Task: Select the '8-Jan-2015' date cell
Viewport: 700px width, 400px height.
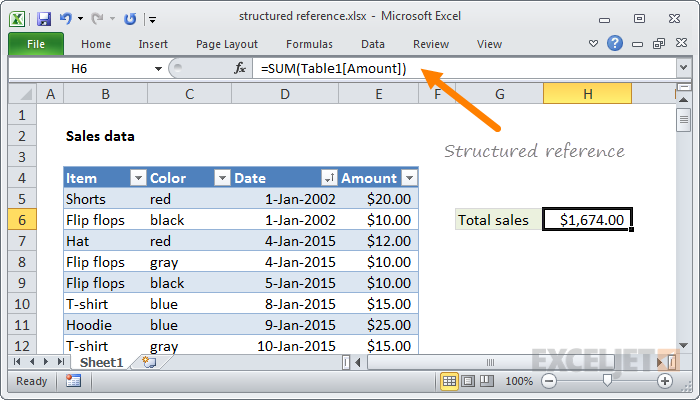Action: 285,304
